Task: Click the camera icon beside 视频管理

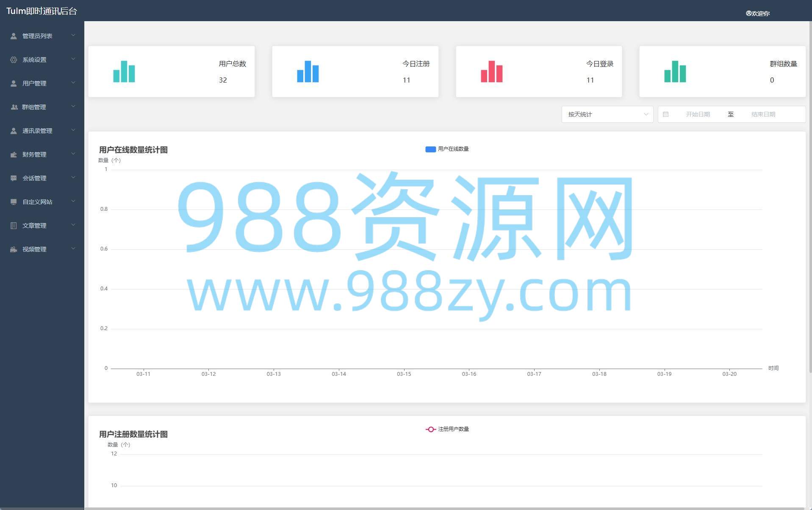Action: [x=14, y=249]
